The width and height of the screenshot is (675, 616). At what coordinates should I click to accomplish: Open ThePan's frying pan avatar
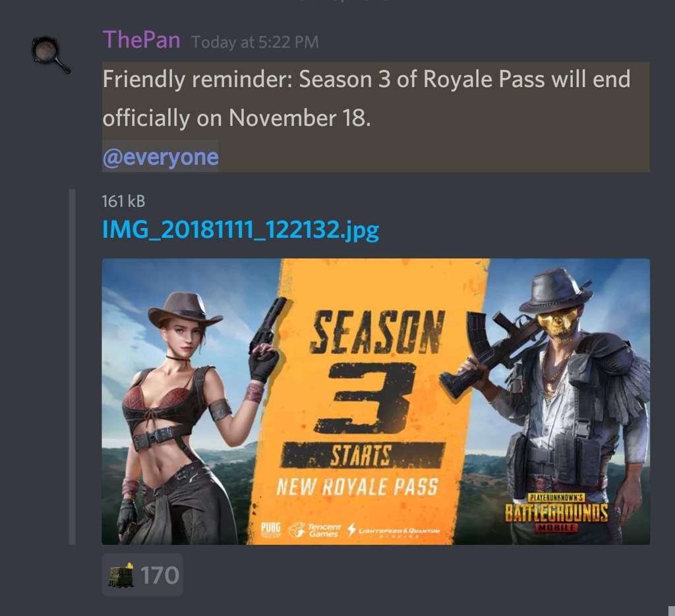pyautogui.click(x=50, y=54)
